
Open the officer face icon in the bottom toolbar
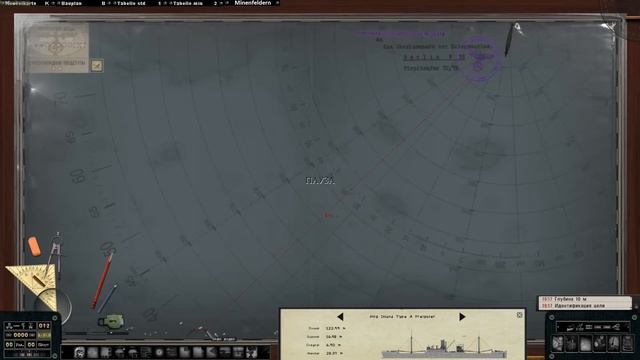79,352
